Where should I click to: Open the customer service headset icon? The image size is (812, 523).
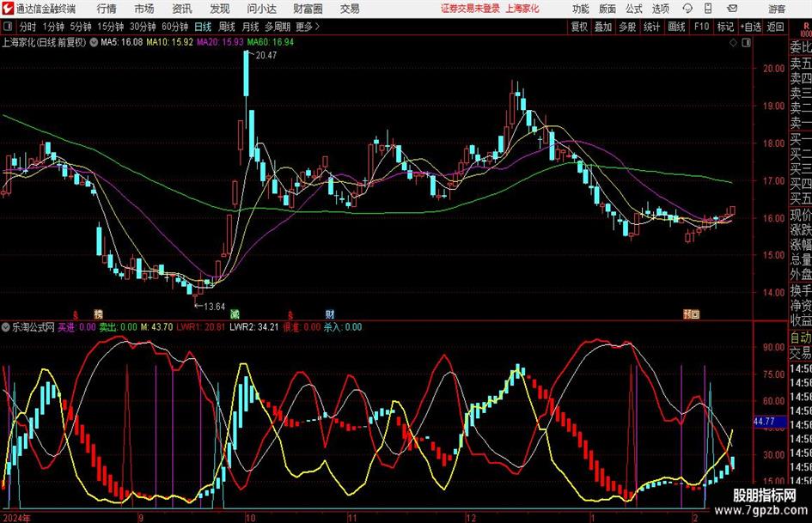coord(687,9)
